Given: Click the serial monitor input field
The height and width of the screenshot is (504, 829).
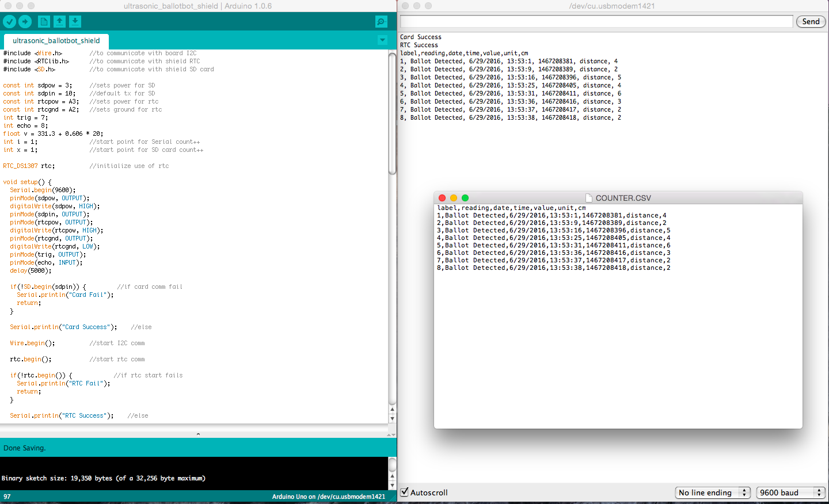Looking at the screenshot, I should pos(596,21).
